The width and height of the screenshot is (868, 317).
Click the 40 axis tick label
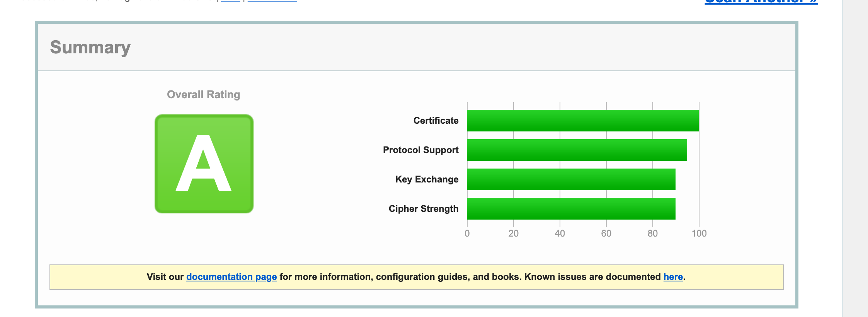tap(560, 233)
